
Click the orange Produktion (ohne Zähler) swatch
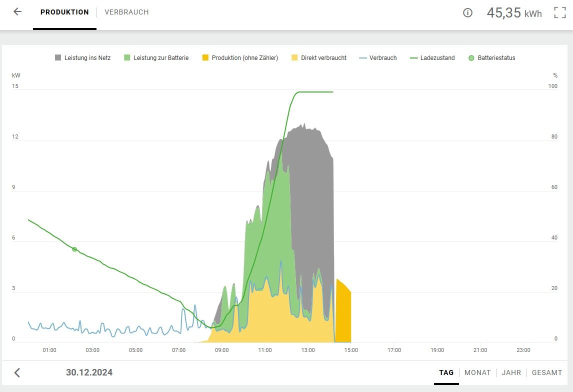coord(205,57)
